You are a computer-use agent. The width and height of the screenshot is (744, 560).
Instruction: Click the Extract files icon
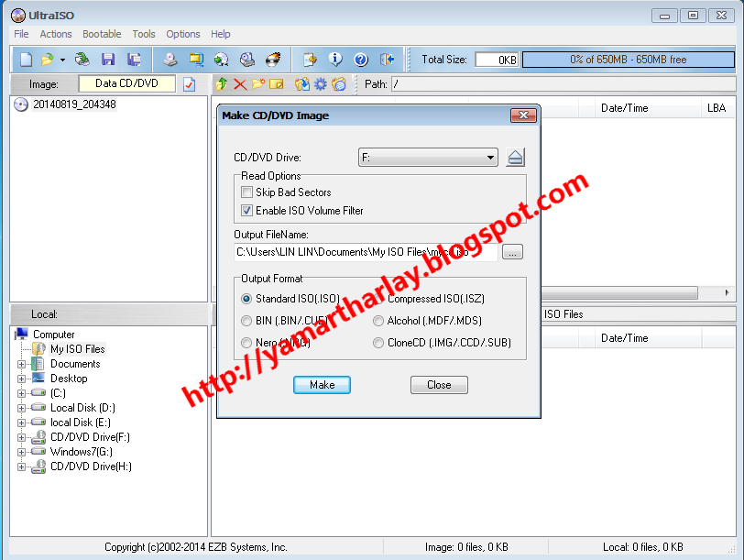302,84
